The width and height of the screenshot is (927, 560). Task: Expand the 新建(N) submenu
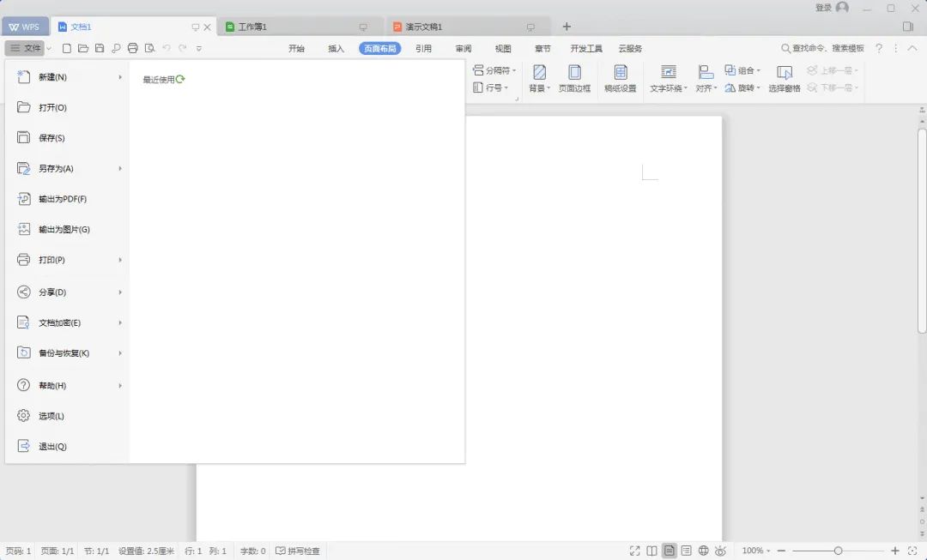120,77
